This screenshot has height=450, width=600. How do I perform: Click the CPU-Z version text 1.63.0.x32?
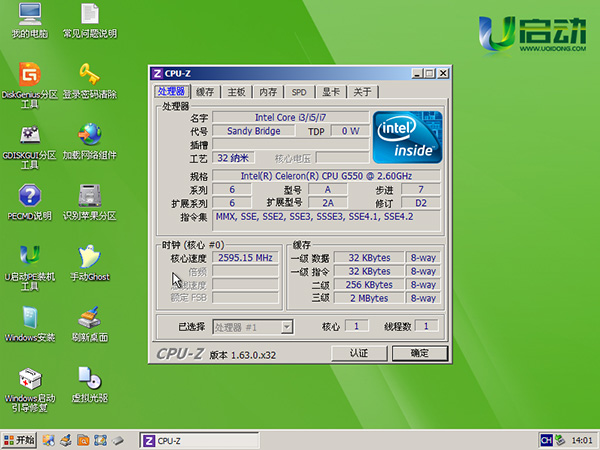(243, 355)
